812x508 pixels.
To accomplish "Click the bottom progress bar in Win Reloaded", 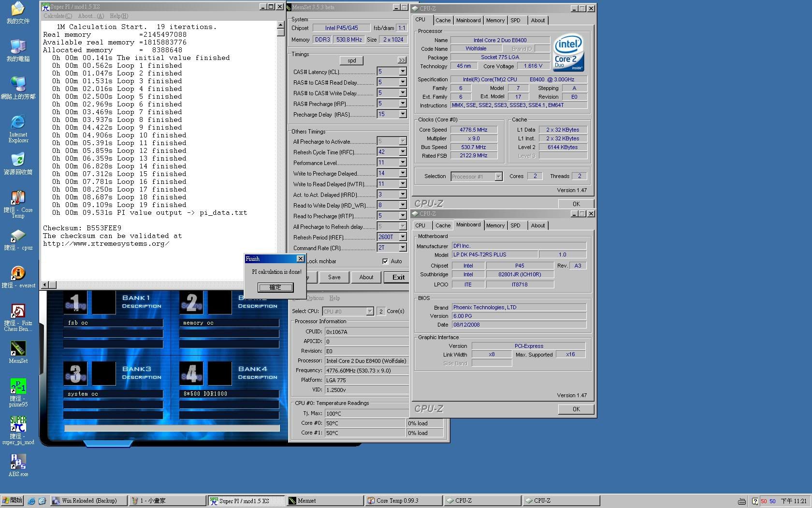I will point(172,428).
